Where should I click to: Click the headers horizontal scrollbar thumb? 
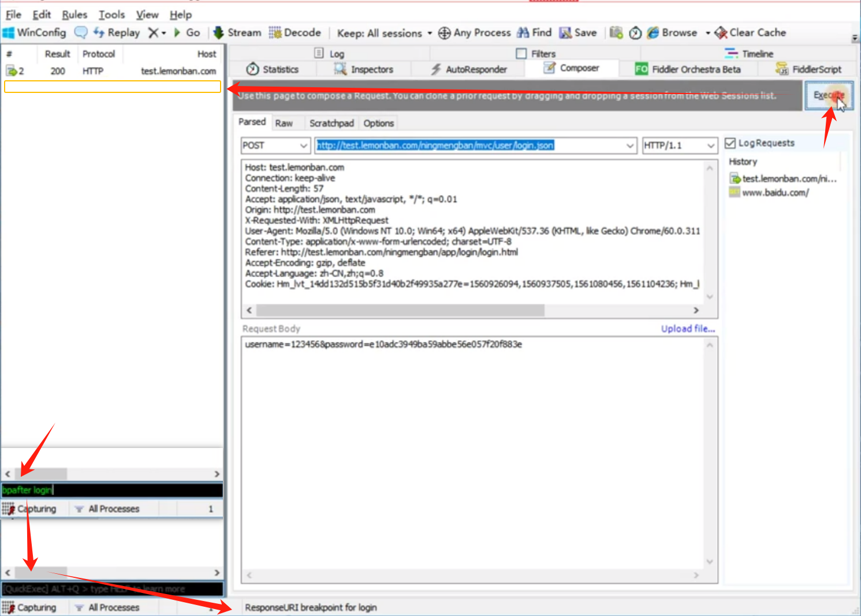[400, 310]
